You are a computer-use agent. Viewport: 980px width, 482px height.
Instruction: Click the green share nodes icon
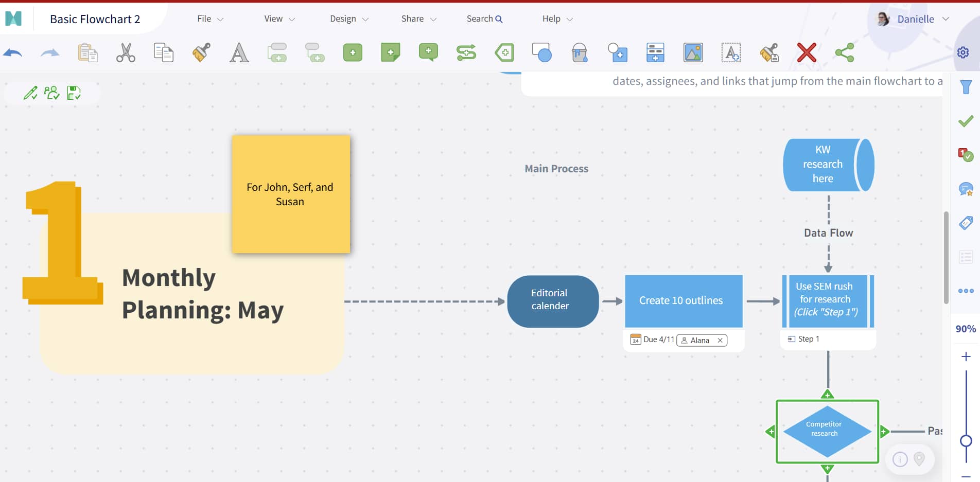click(844, 52)
